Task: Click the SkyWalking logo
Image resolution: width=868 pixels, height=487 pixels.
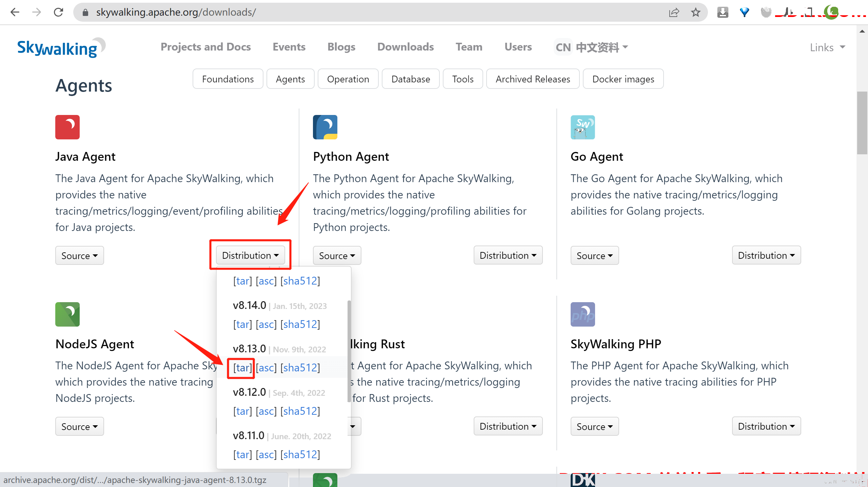Action: [x=61, y=47]
